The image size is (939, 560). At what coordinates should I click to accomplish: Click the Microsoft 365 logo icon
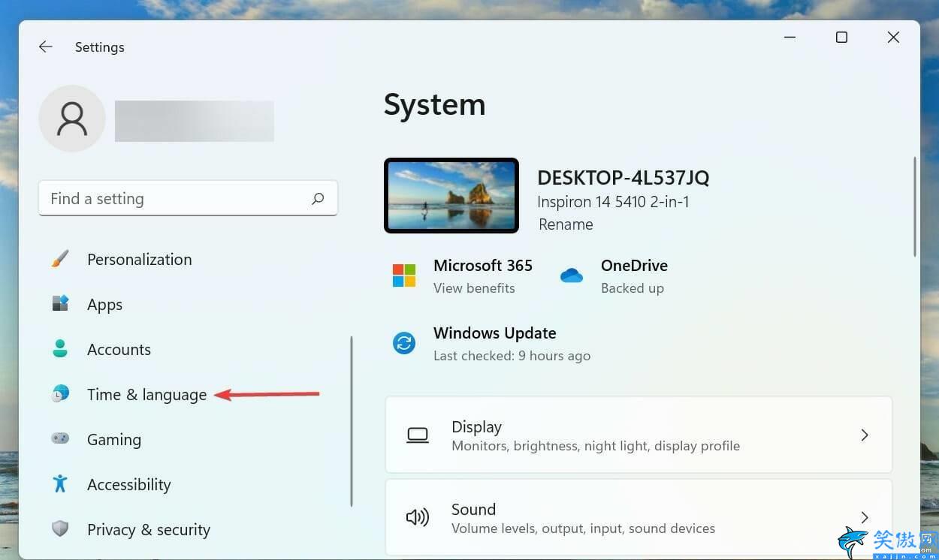404,275
